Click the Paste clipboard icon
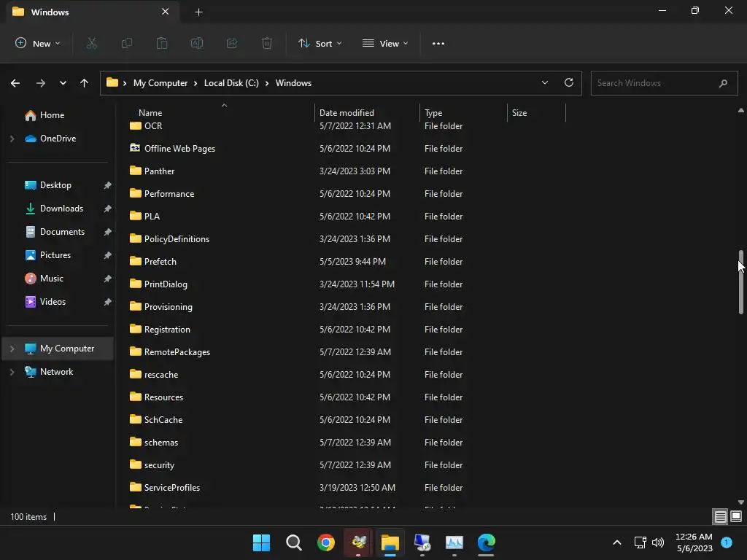This screenshot has width=747, height=560. click(162, 43)
